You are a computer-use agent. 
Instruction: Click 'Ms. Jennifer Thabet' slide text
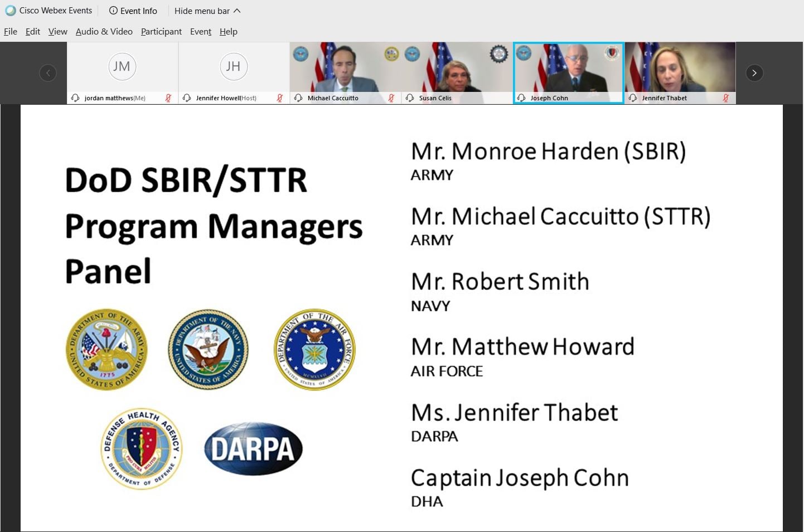(514, 412)
